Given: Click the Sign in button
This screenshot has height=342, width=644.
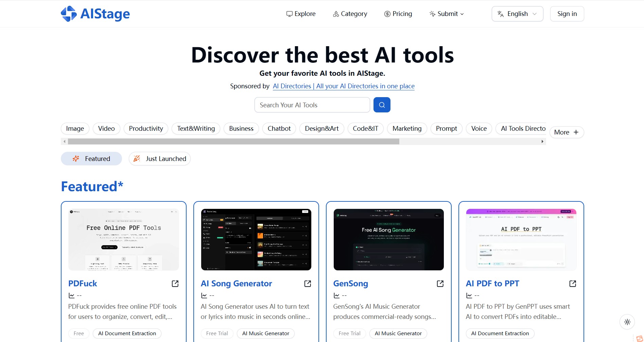Looking at the screenshot, I should tap(567, 14).
